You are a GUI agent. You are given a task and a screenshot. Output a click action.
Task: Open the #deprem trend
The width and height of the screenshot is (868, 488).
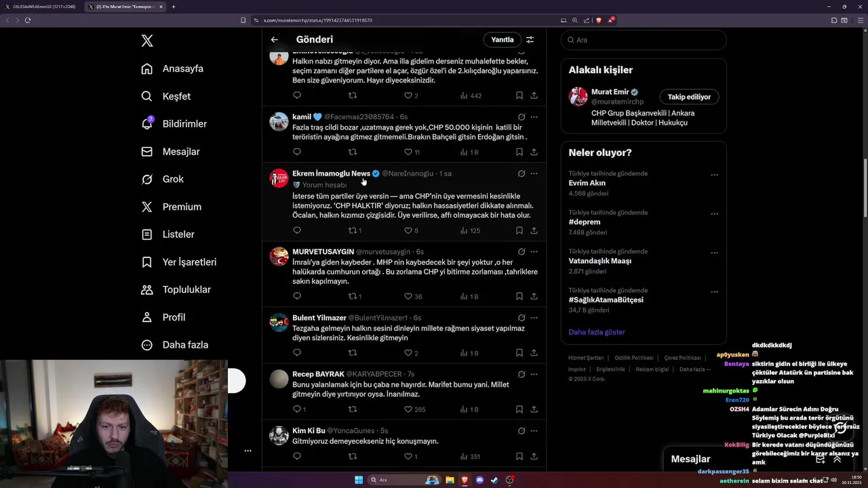pos(585,222)
